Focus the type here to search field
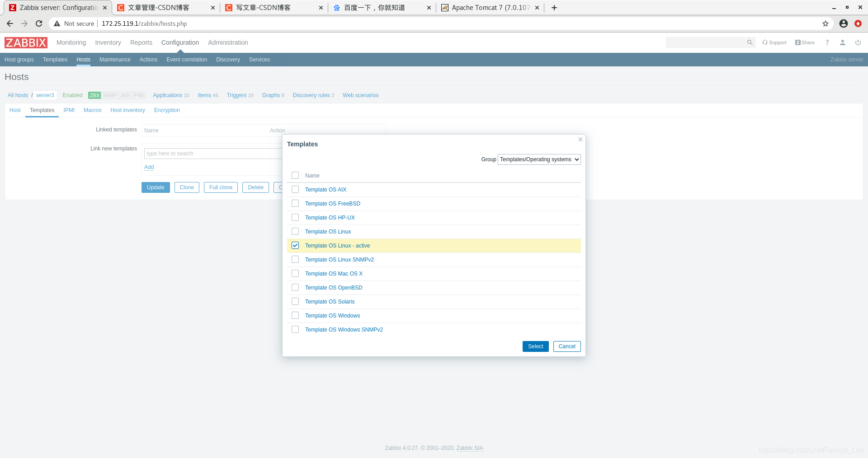868x458 pixels. point(213,154)
